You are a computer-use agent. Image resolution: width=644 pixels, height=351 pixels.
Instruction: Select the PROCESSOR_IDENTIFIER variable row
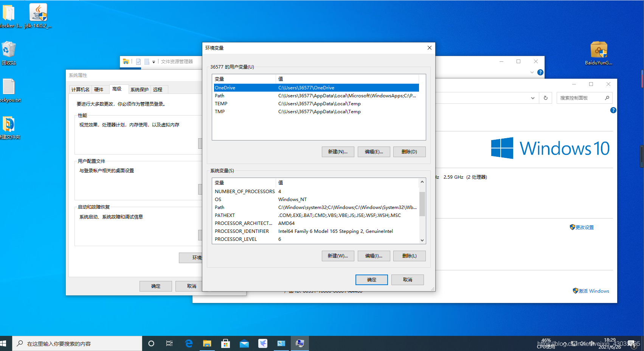[x=316, y=231]
